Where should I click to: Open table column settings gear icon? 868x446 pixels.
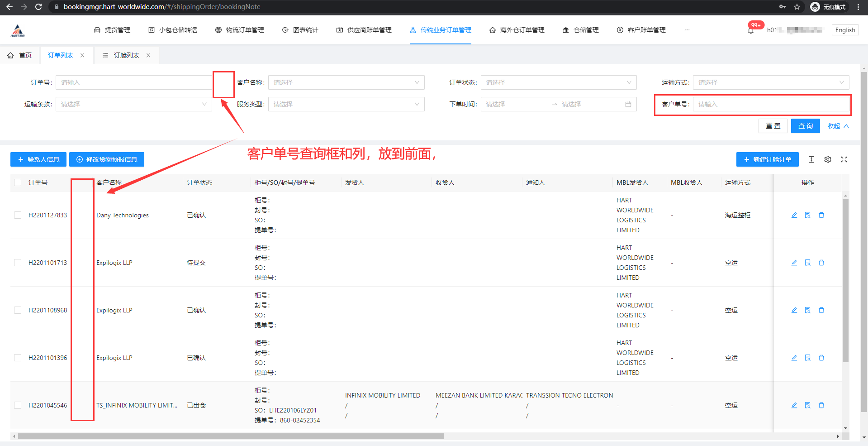[828, 159]
